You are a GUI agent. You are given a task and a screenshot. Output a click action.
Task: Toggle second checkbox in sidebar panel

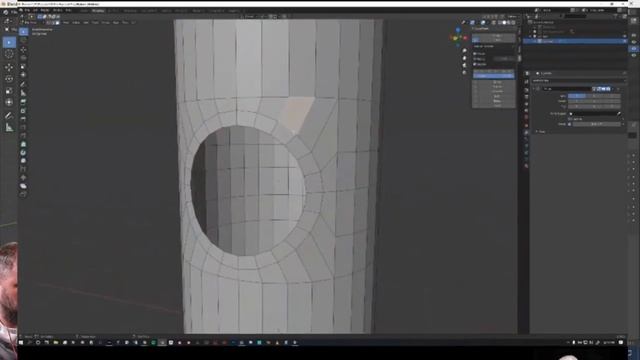point(475,59)
